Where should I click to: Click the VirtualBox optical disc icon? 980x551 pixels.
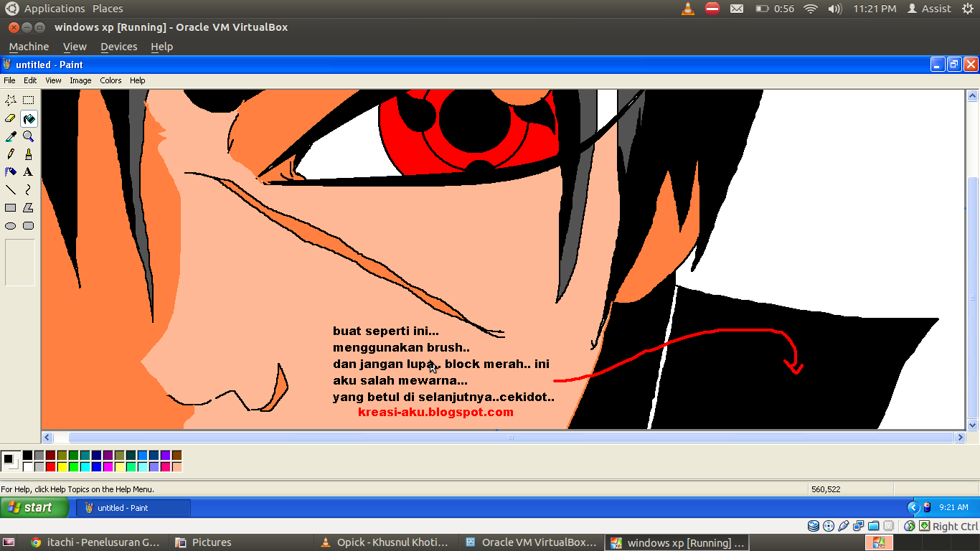829,526
